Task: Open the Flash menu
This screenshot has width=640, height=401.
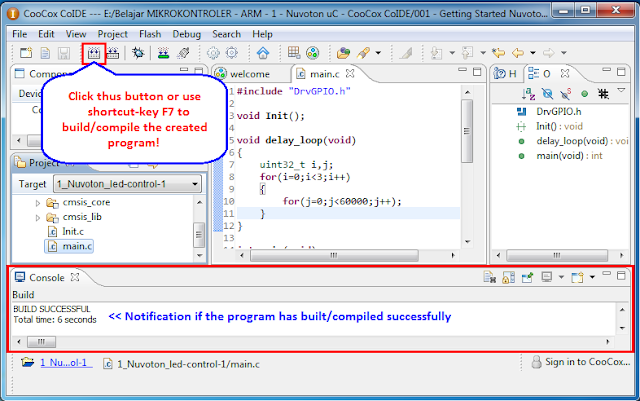Action: [150, 34]
